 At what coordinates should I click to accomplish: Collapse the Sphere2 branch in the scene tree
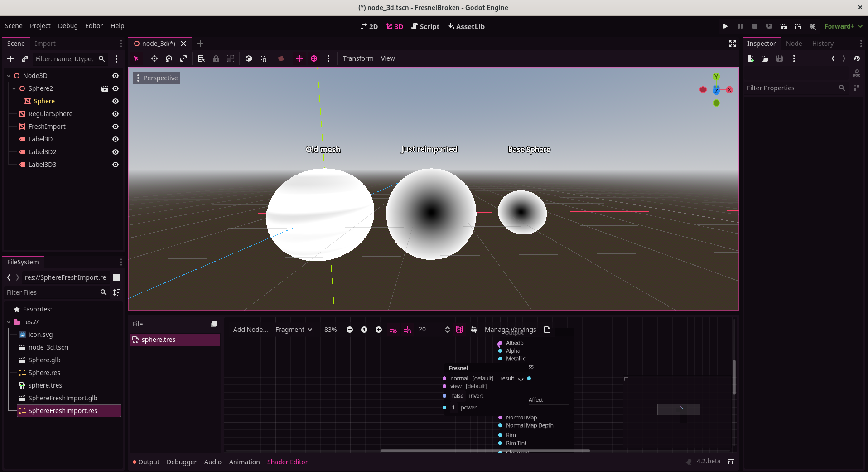[14, 88]
